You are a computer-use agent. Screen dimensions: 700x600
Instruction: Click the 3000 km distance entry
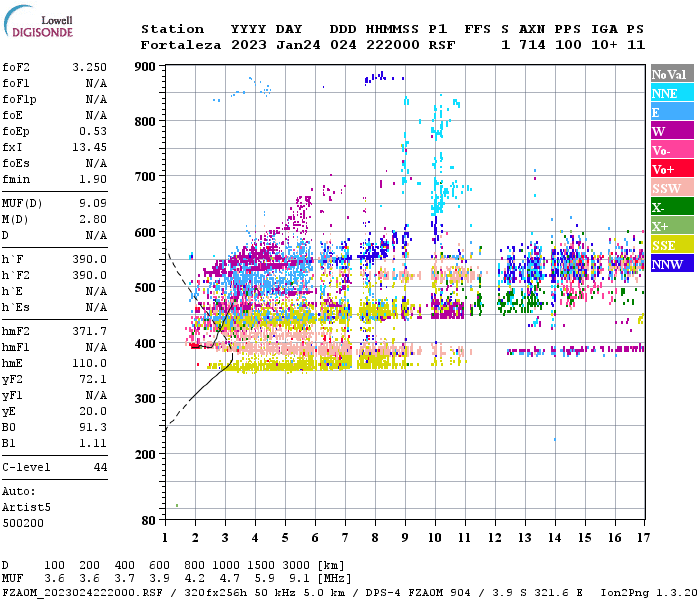[x=296, y=566]
